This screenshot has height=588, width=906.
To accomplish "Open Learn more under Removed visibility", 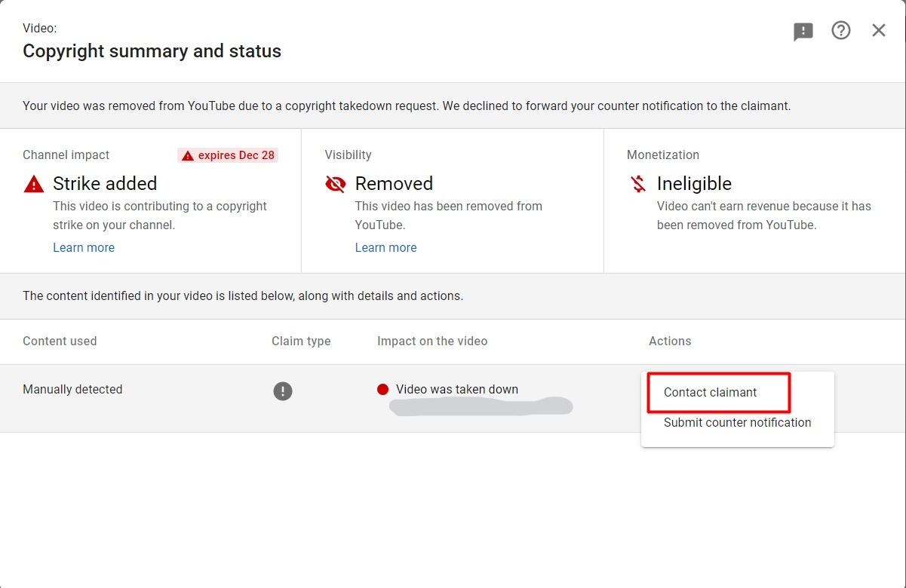I will pos(385,247).
